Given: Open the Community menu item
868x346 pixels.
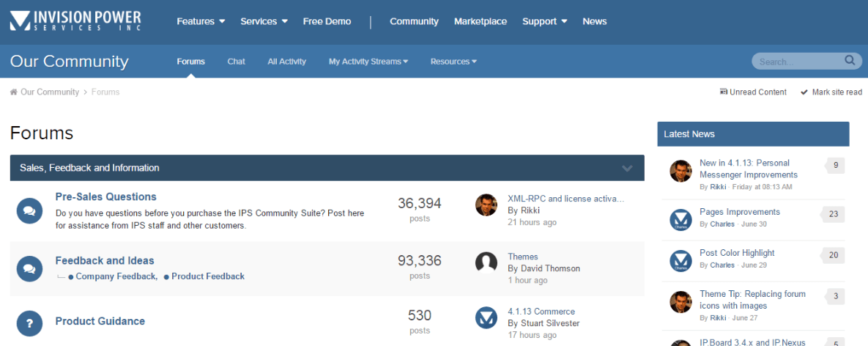Looking at the screenshot, I should [x=414, y=21].
